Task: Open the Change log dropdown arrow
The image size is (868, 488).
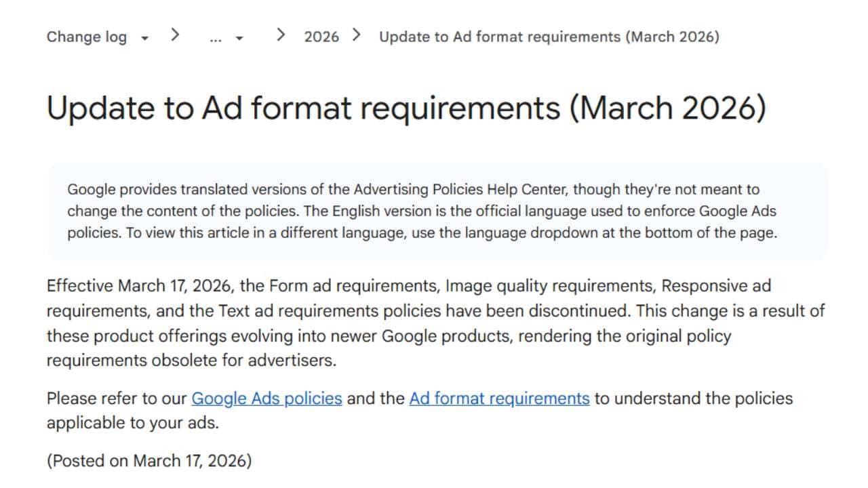Action: (144, 39)
